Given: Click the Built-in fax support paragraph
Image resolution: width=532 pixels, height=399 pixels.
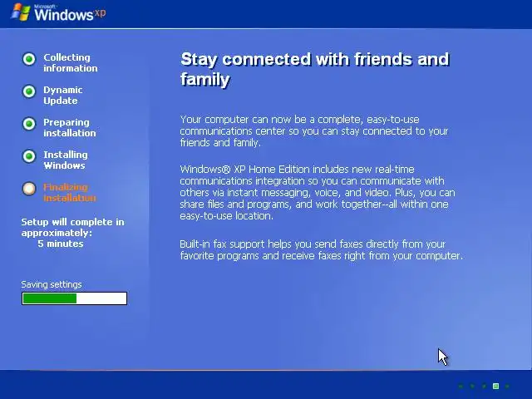Looking at the screenshot, I should [x=321, y=249].
